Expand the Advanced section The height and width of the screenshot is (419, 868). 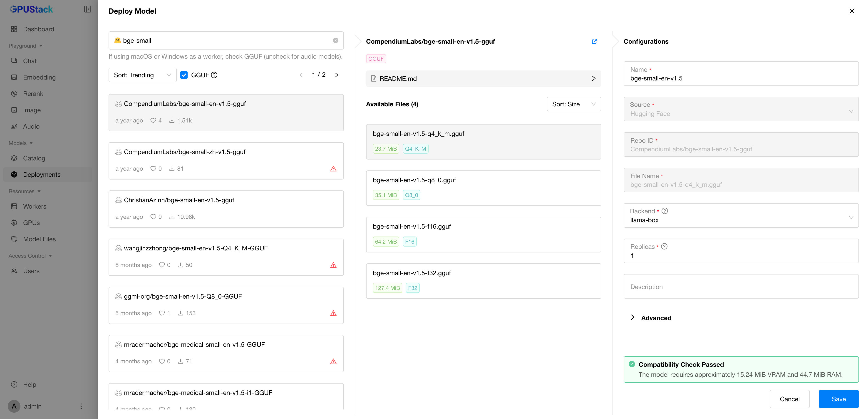point(655,318)
